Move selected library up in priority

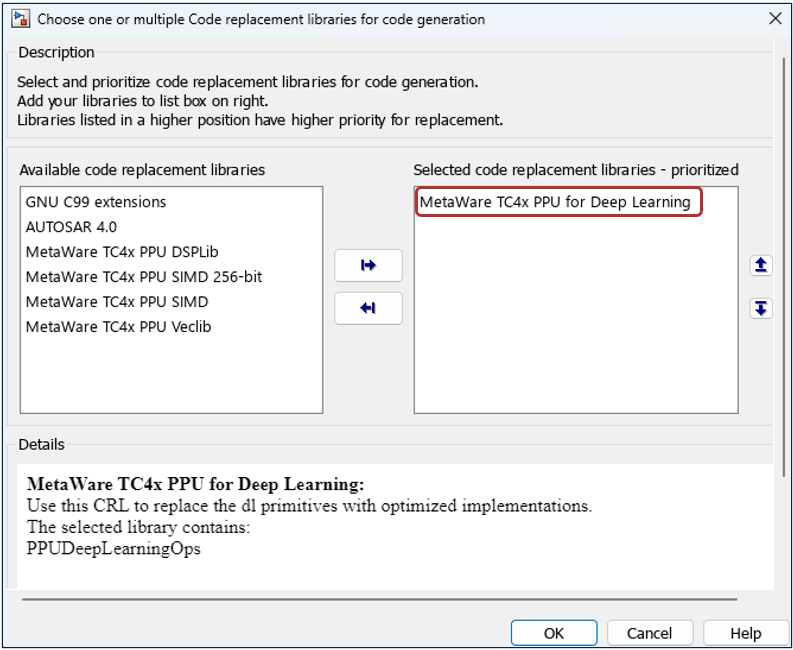[x=761, y=265]
